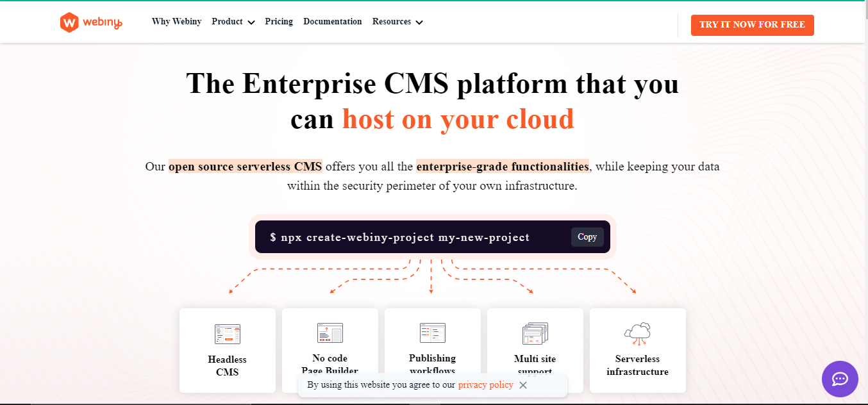Copy the npx command
This screenshot has width=868, height=405.
pyautogui.click(x=587, y=237)
